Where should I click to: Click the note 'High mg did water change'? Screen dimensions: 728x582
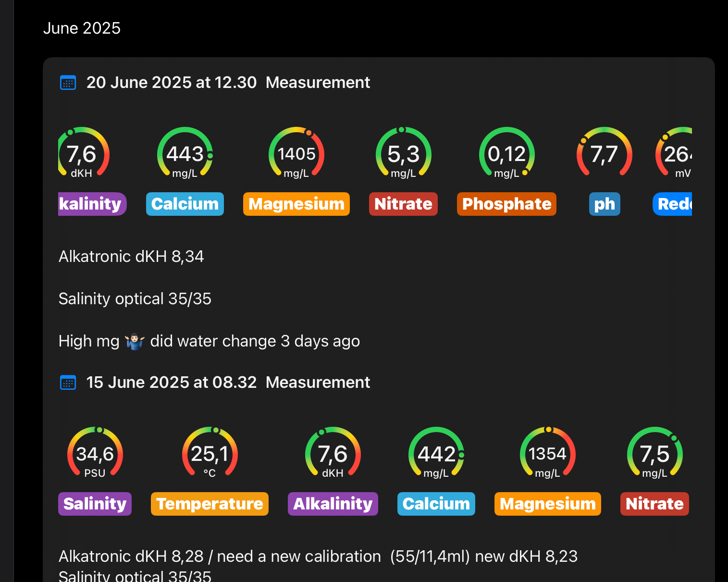[x=209, y=341]
